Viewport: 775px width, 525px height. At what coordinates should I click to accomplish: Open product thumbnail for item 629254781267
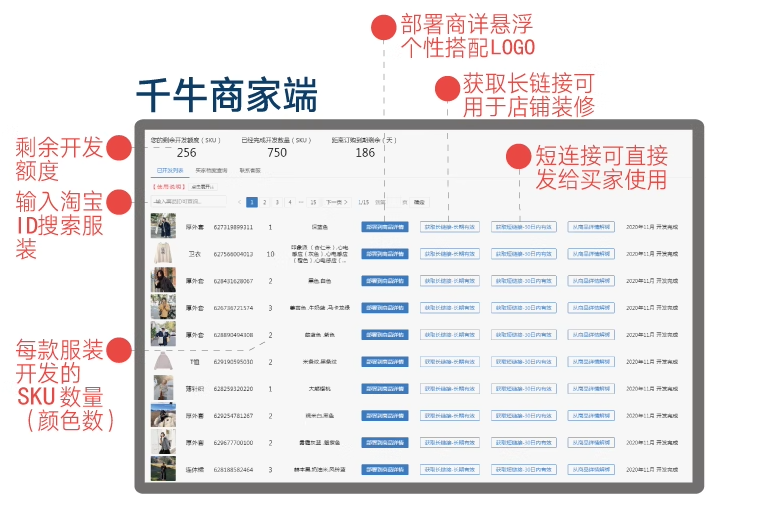point(163,415)
